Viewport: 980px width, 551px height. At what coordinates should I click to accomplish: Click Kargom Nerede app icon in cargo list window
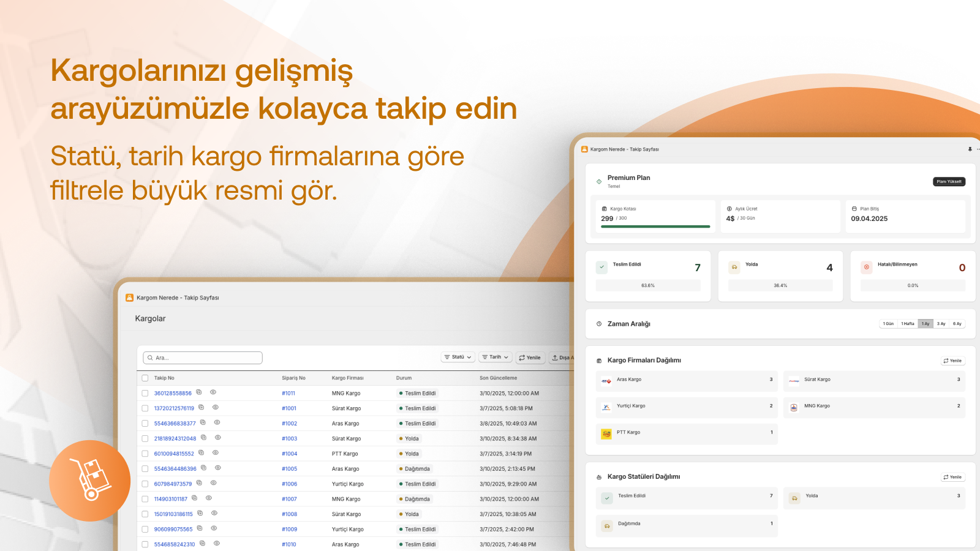point(129,298)
